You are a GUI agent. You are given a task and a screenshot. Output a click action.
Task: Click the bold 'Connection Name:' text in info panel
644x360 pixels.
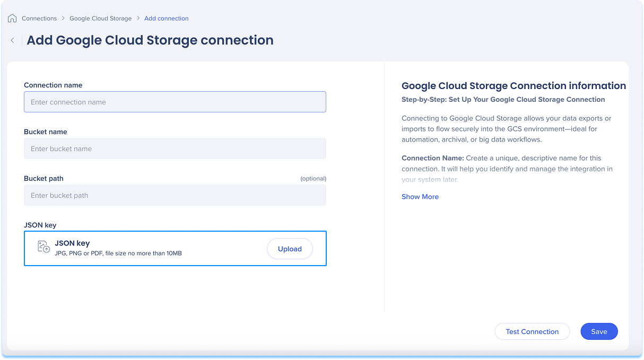point(433,158)
